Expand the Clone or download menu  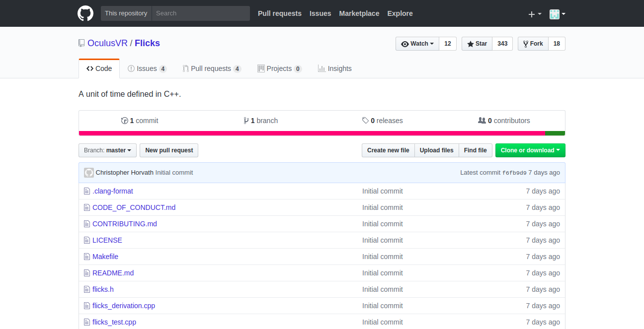pos(530,150)
